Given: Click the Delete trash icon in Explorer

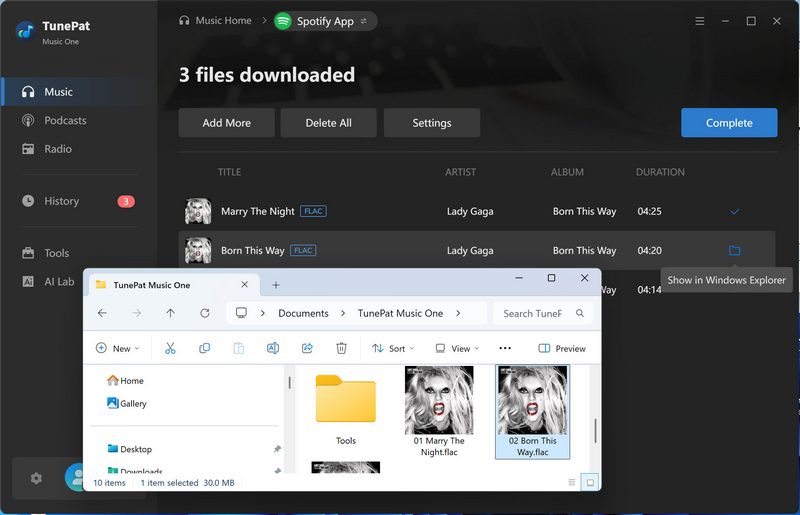Looking at the screenshot, I should (341, 348).
